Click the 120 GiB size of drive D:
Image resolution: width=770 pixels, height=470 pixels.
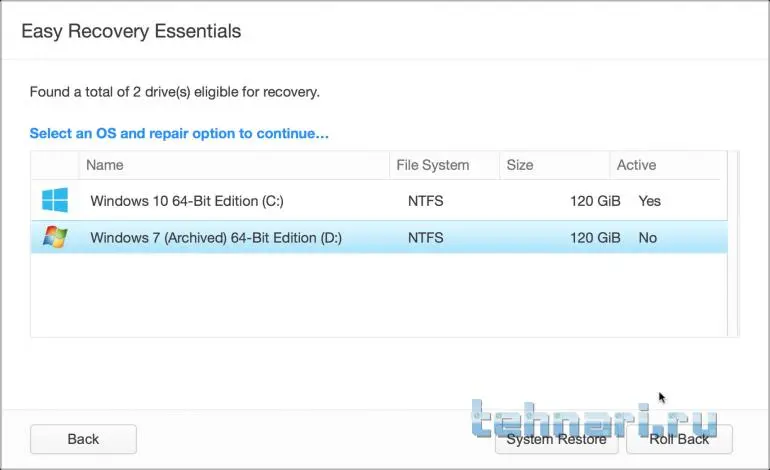tap(594, 238)
